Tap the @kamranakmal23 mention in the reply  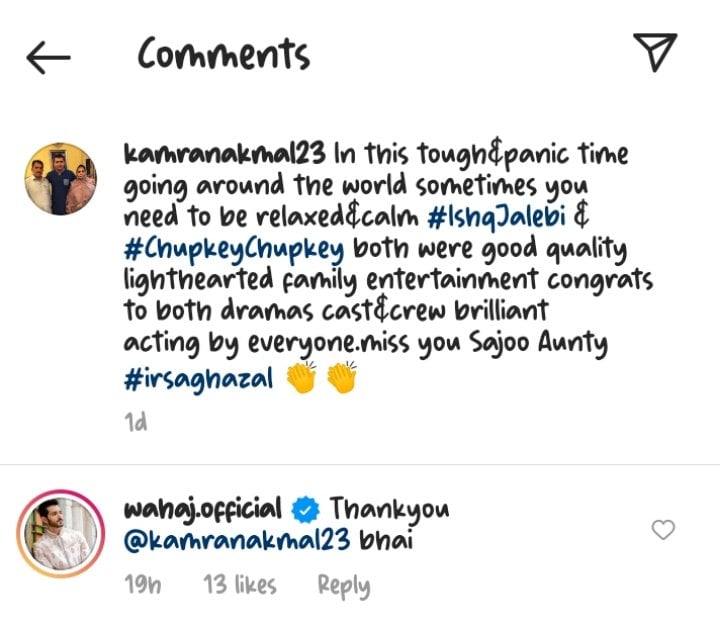click(237, 540)
